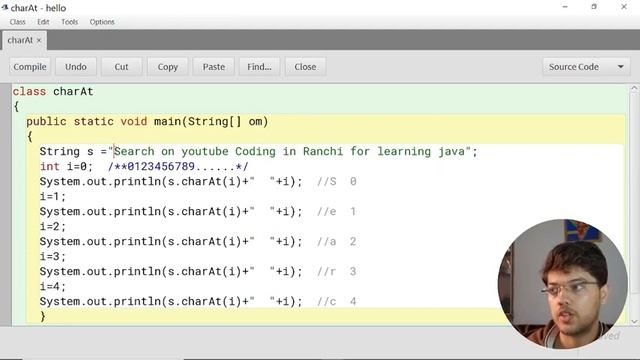
Task: Click the 'i=3;' line
Action: coord(53,257)
